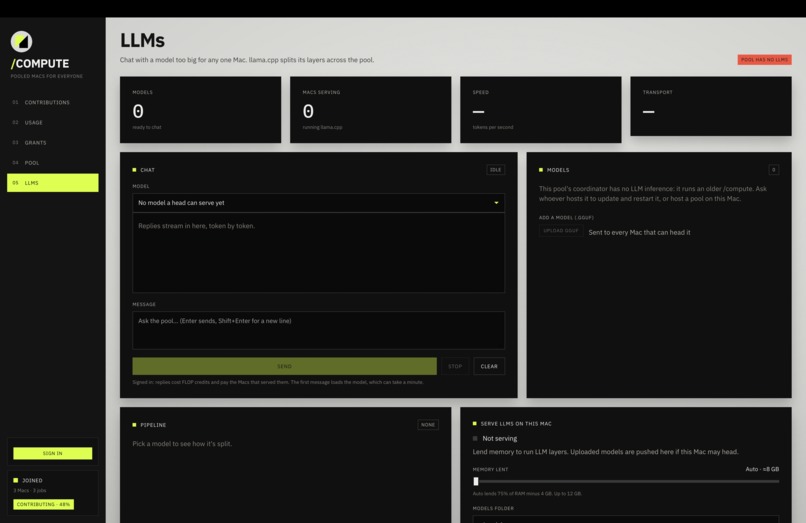Go to the Usage page
Viewport: 806px width, 523px height.
(x=52, y=122)
